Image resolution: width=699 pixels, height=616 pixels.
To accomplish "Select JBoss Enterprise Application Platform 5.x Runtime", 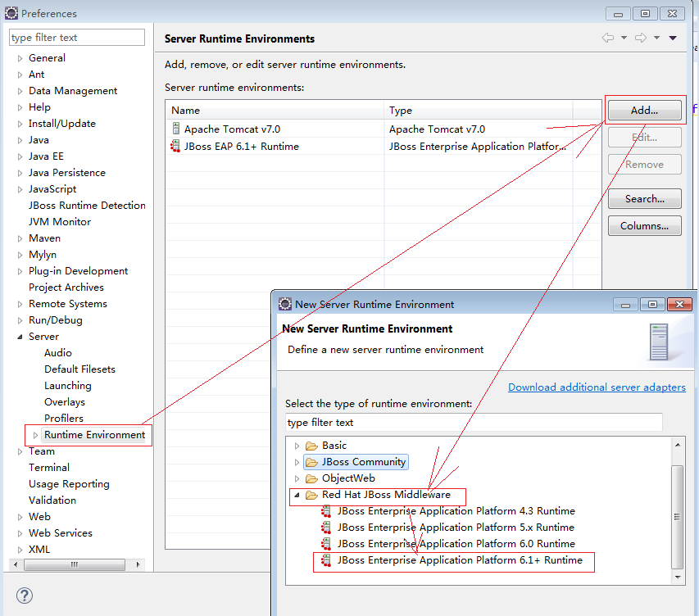I will 456,528.
